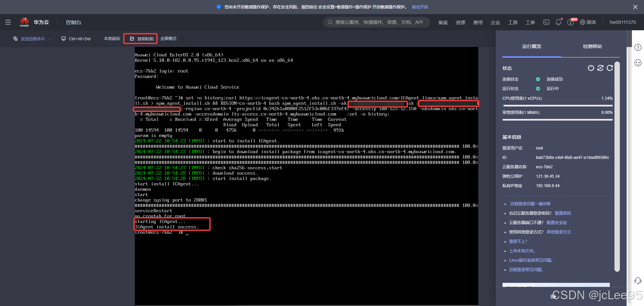Image resolution: width=644 pixels, height=306 pixels.
Task: Click inside the remote terminal console
Action: click(306, 176)
